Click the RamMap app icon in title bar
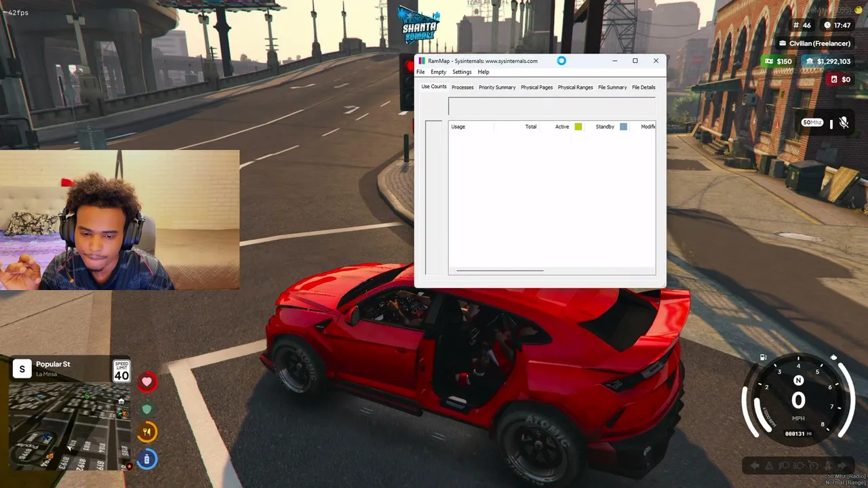This screenshot has height=488, width=868. tap(422, 61)
